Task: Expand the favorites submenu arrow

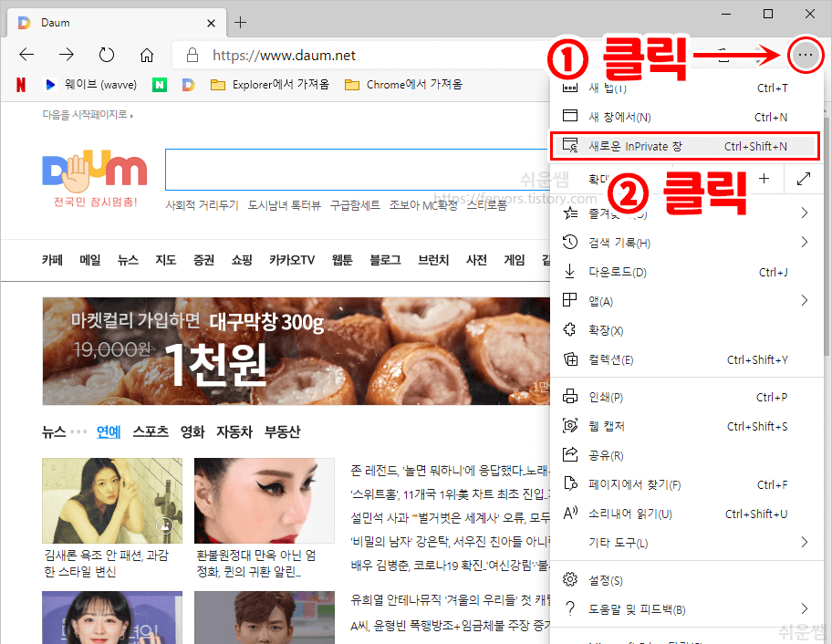Action: click(x=805, y=213)
